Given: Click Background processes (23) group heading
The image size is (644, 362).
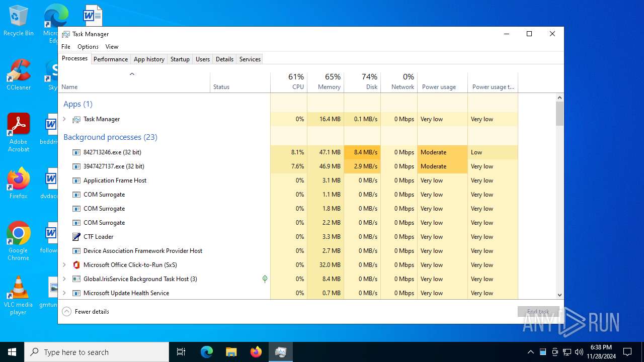Looking at the screenshot, I should tap(110, 137).
